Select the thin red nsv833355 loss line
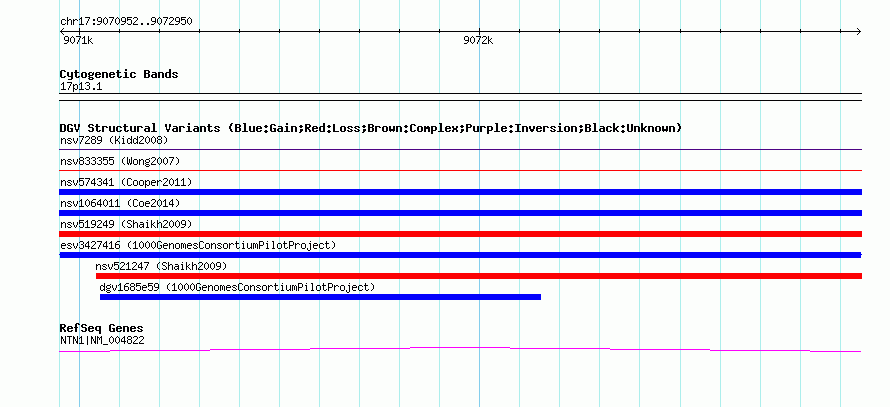The width and height of the screenshot is (890, 407). tap(460, 170)
